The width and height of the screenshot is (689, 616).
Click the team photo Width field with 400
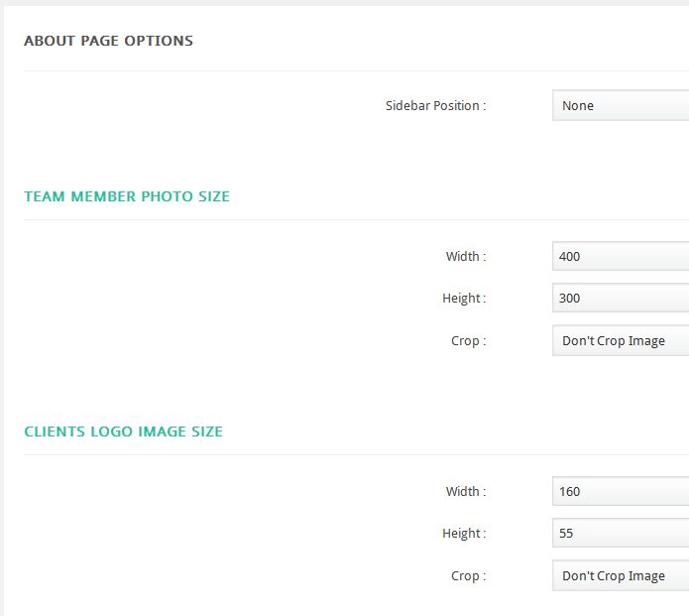[x=621, y=256]
